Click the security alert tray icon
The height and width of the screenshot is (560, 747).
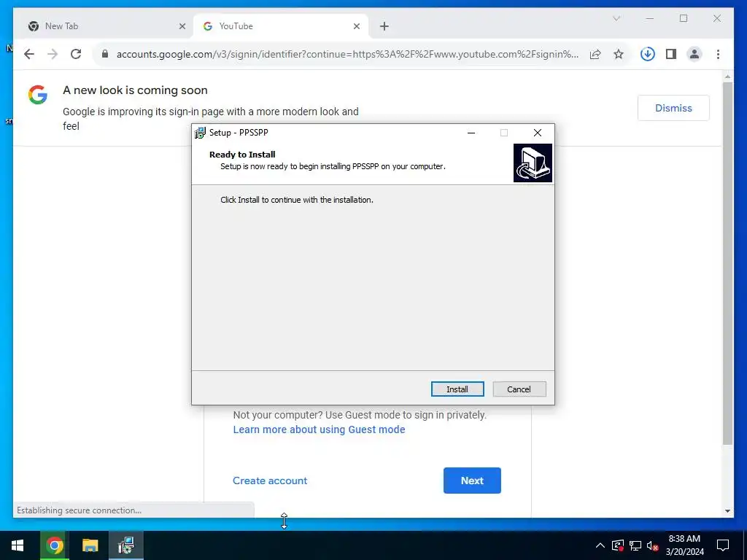[x=618, y=545]
